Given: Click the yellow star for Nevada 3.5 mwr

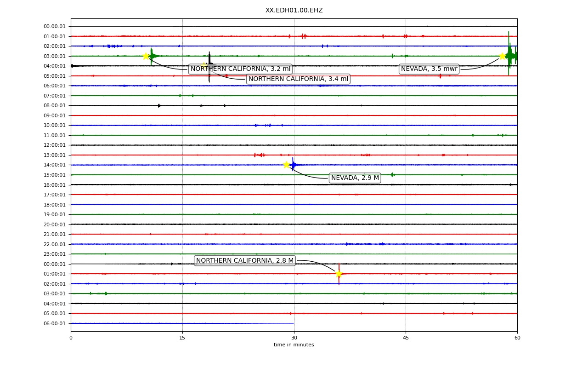Looking at the screenshot, I should (x=502, y=56).
